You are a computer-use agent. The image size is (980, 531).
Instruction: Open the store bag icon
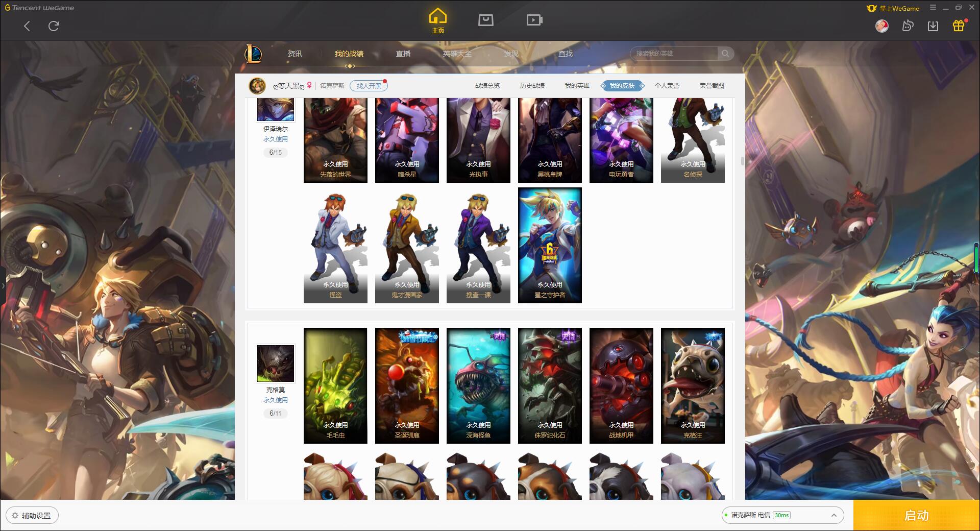(485, 20)
